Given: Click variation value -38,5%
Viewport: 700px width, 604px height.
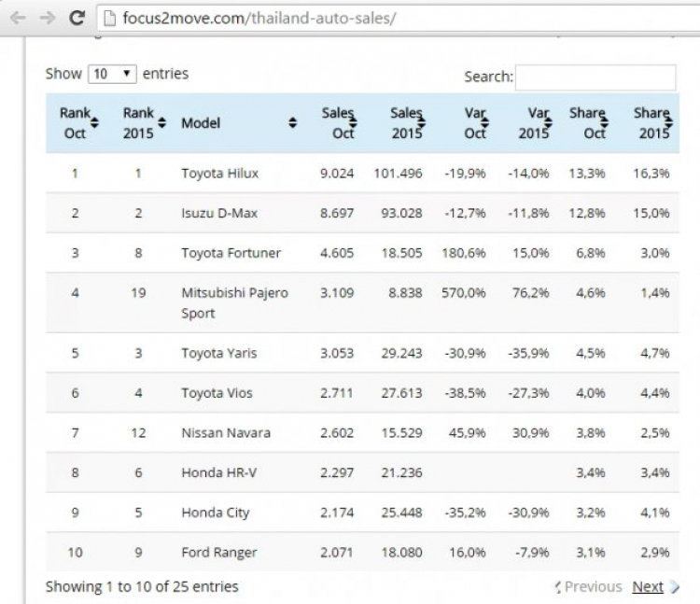Looking at the screenshot, I should (x=465, y=393).
